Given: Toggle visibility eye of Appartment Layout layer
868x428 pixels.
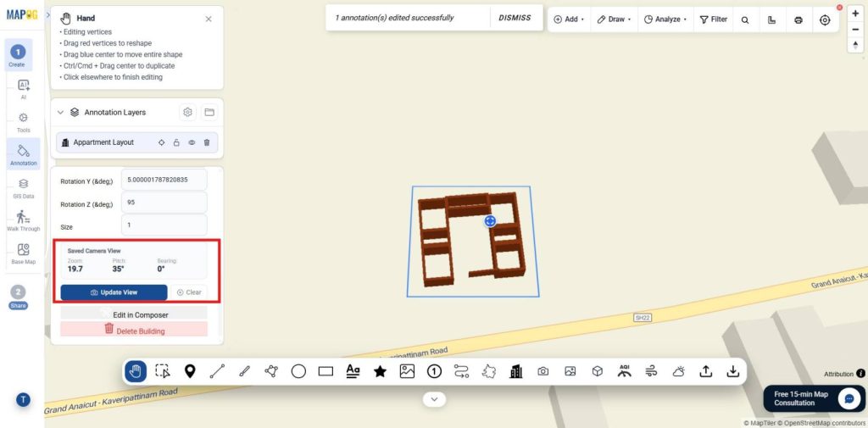Looking at the screenshot, I should pos(192,142).
